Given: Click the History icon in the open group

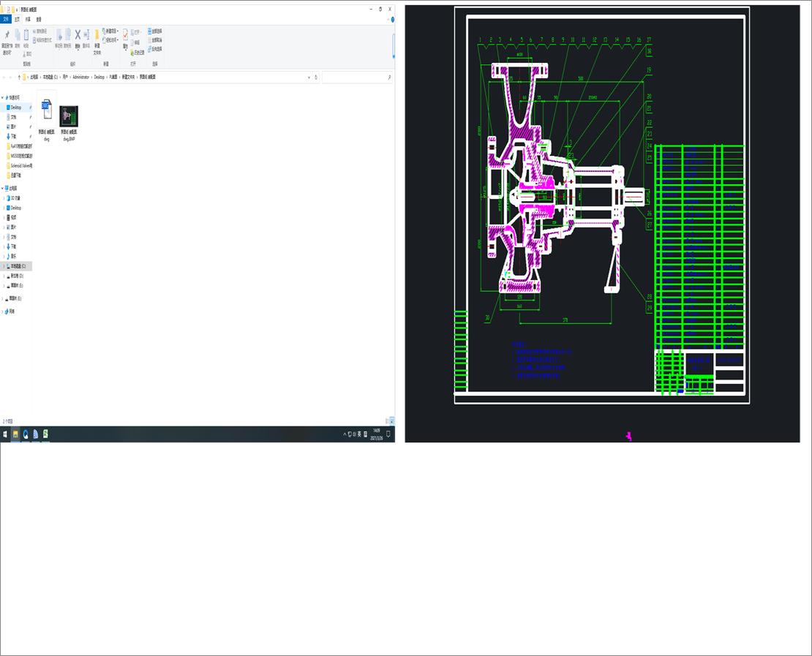Looking at the screenshot, I should (137, 53).
